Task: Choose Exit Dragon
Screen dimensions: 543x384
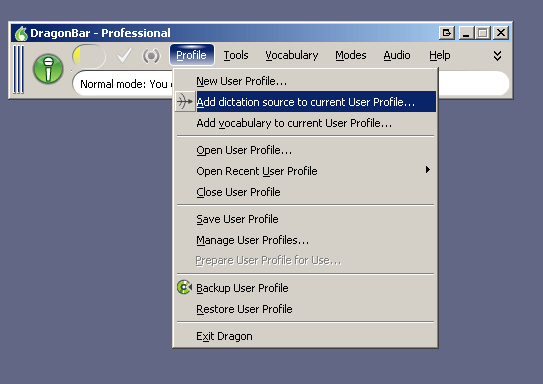Action: pos(305,336)
